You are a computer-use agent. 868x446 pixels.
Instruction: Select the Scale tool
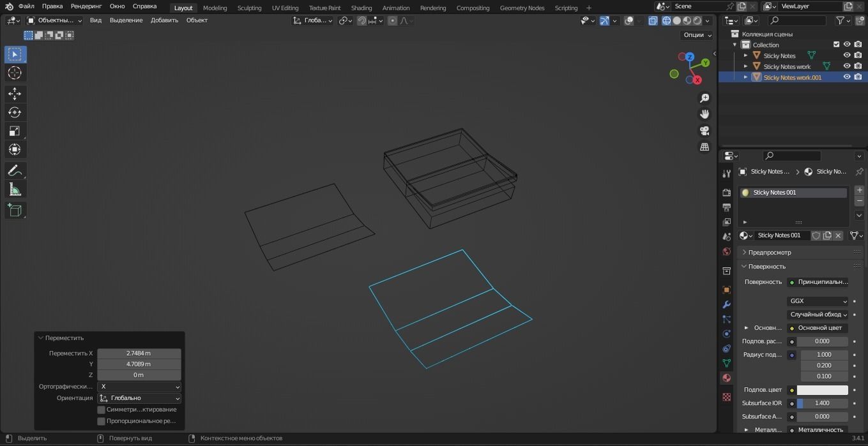tap(15, 131)
